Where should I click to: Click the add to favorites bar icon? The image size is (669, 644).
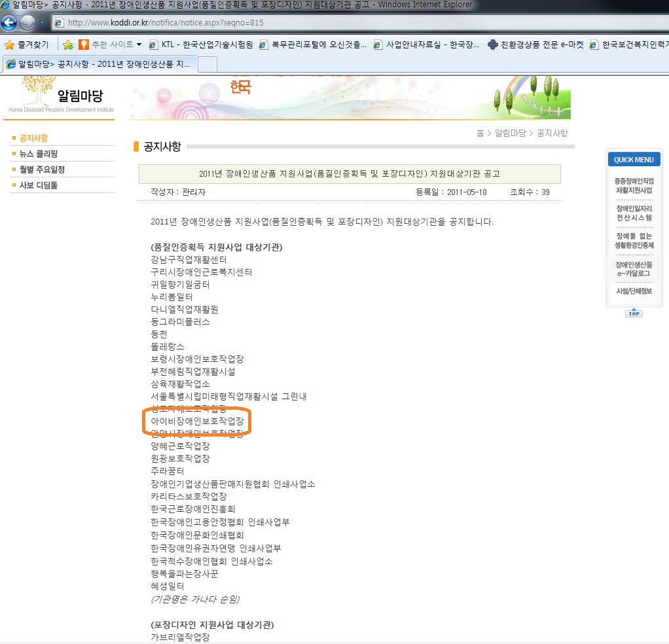pos(68,45)
